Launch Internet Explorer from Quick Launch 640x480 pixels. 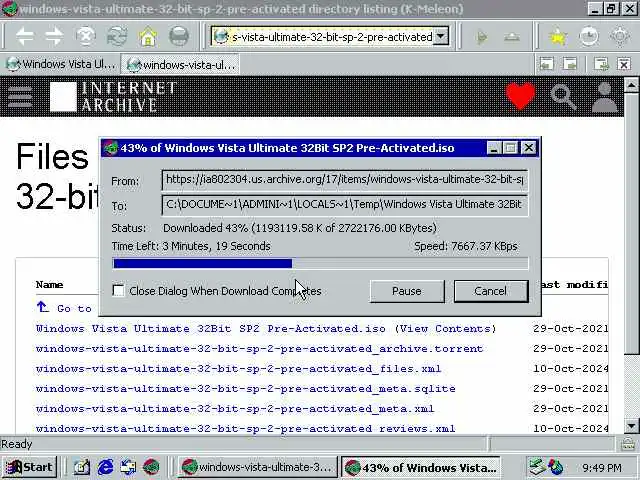click(105, 467)
